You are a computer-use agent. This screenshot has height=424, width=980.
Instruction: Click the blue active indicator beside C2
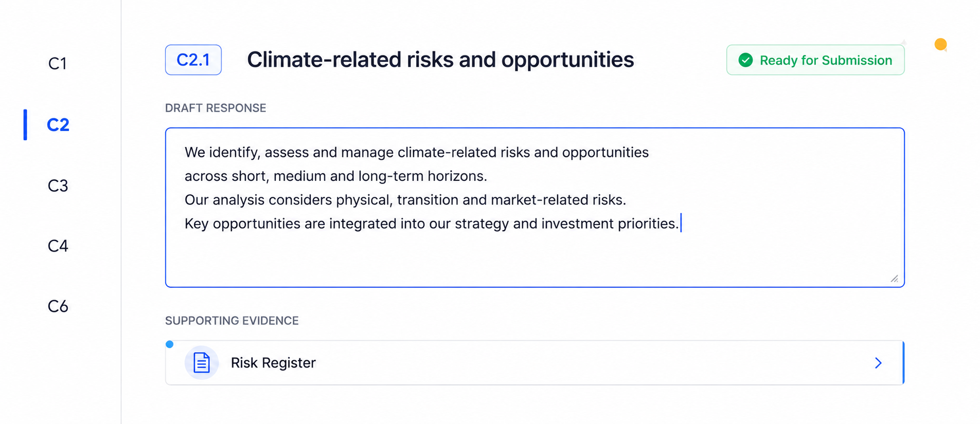25,124
